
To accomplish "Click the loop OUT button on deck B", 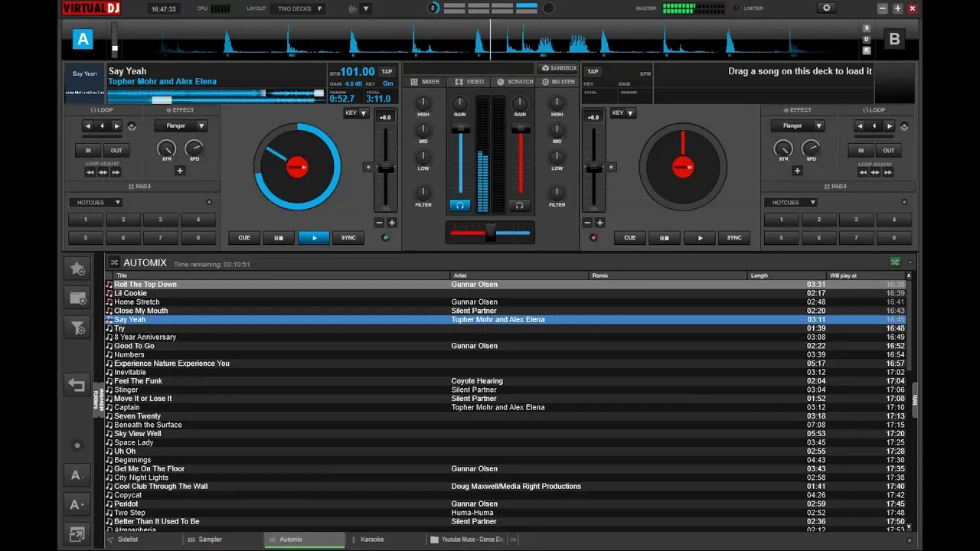I will tap(888, 151).
